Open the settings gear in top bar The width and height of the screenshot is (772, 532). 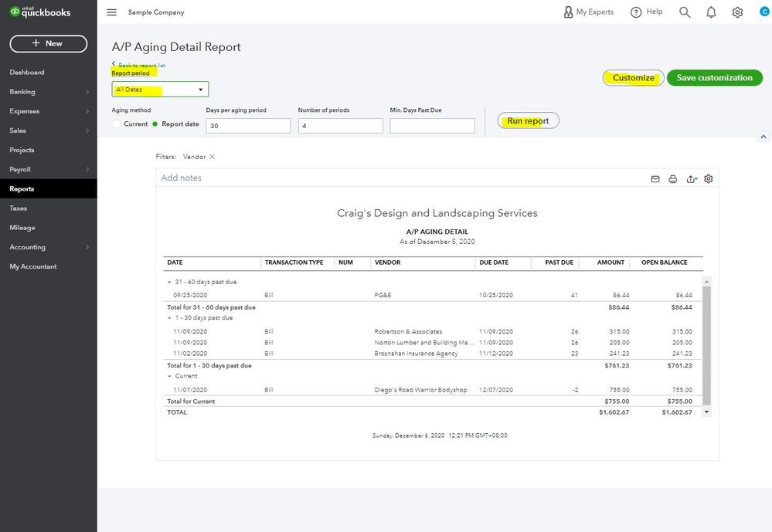click(737, 12)
